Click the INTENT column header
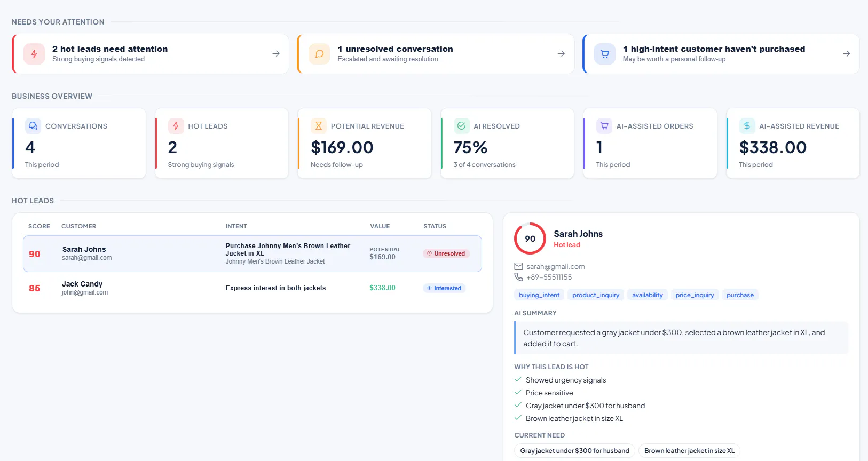This screenshot has width=868, height=461. pos(236,226)
